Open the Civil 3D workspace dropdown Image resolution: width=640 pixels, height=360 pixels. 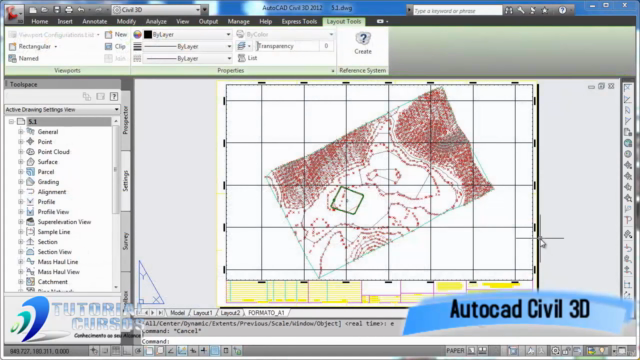tap(157, 9)
